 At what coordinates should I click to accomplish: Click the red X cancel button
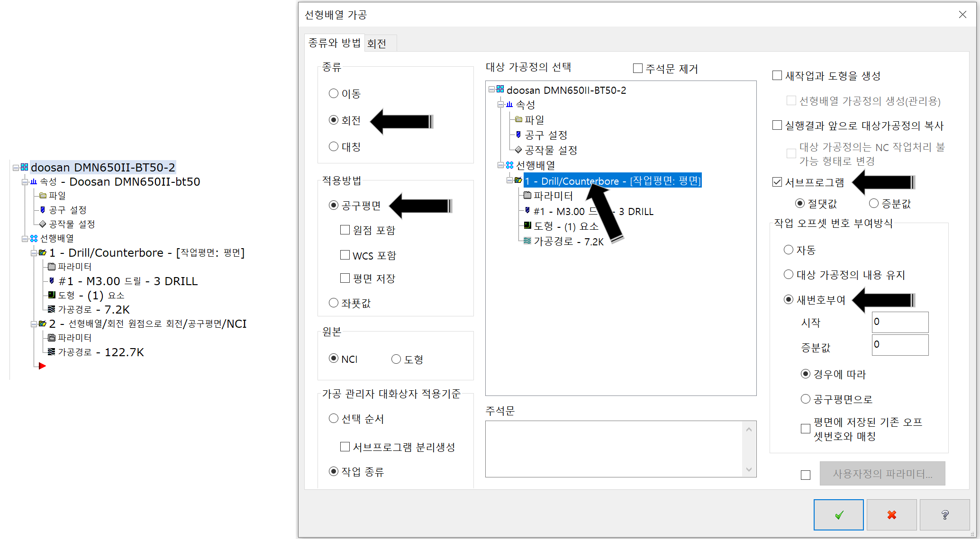pyautogui.click(x=891, y=514)
